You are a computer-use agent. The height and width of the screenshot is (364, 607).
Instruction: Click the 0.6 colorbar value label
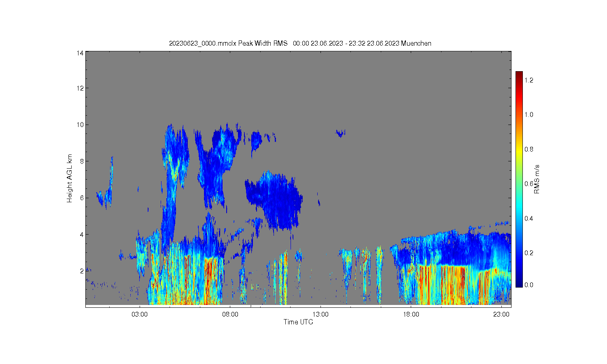point(529,184)
